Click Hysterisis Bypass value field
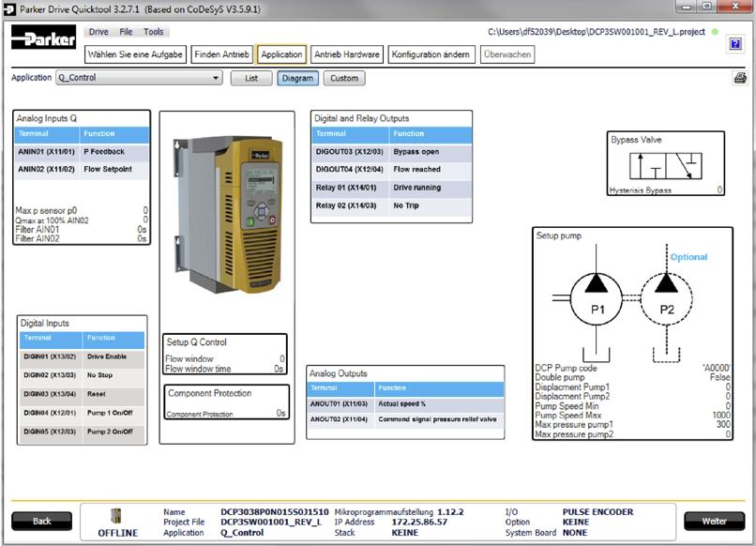The width and height of the screenshot is (756, 546). coord(719,190)
